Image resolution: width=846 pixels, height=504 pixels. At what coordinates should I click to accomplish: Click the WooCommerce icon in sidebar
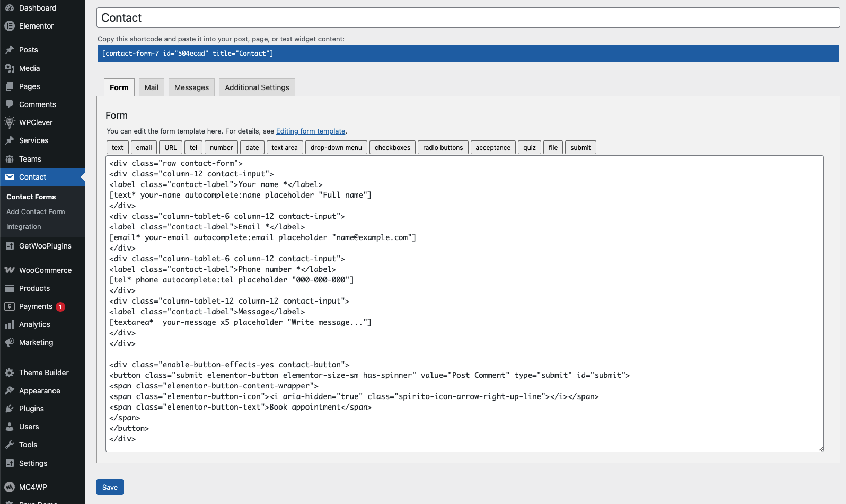(10, 270)
